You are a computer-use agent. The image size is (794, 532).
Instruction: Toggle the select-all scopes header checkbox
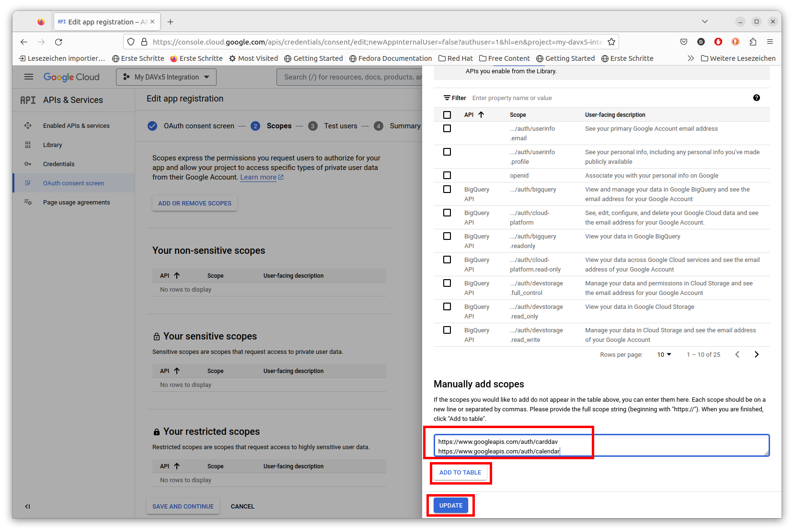tap(447, 115)
